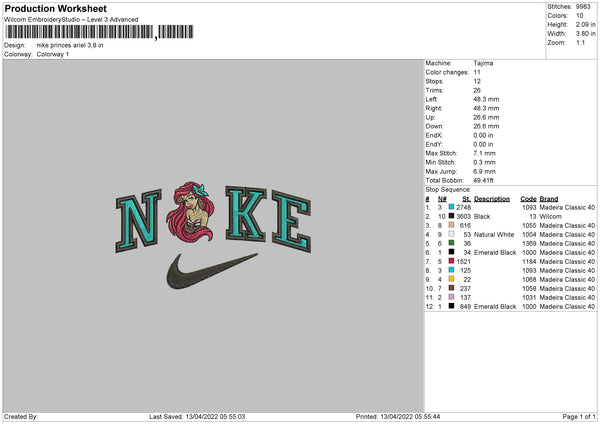Click the Page 1 of 1 footer text
The height and width of the screenshot is (424, 600).
point(579,416)
